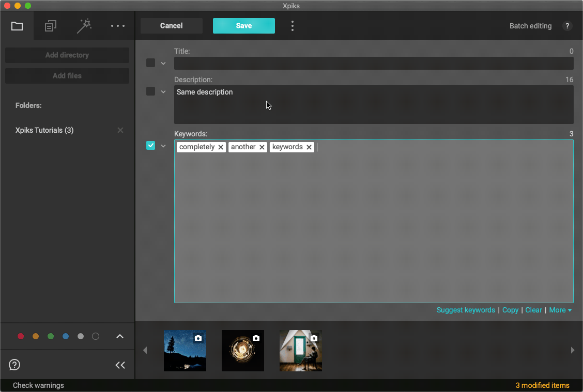Enable the Description edit checkbox
583x392 pixels.
coord(150,91)
